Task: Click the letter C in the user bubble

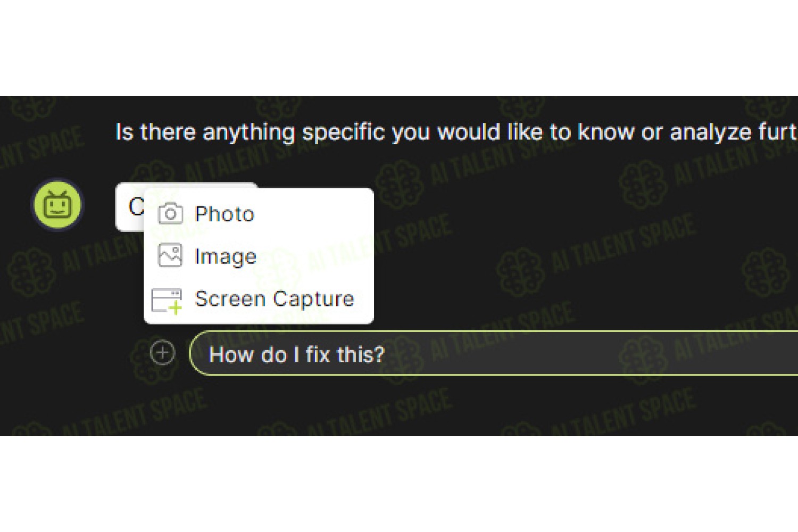Action: click(136, 206)
